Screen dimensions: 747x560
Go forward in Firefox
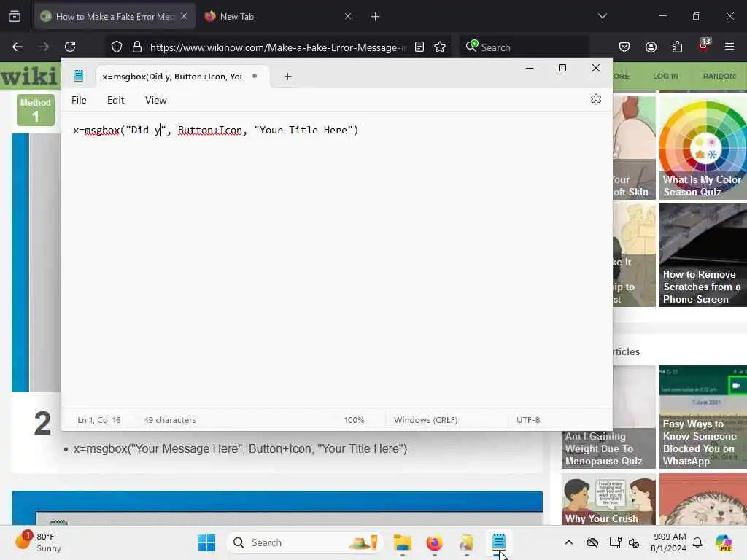click(44, 47)
